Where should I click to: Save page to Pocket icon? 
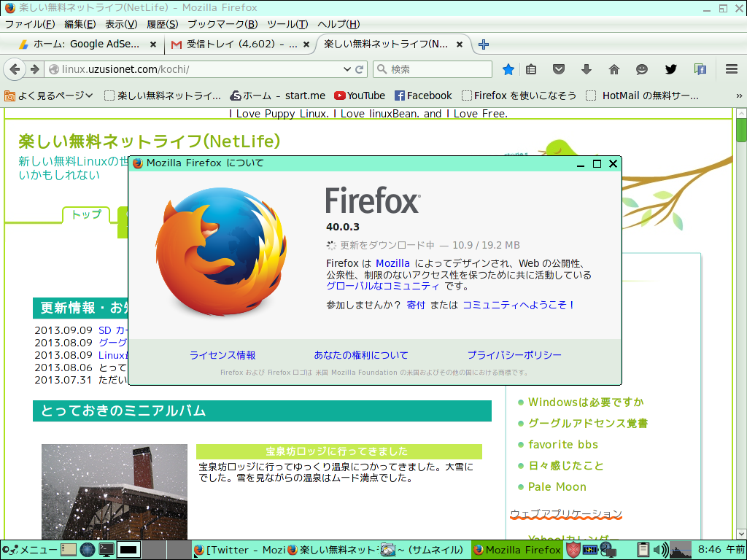[559, 69]
